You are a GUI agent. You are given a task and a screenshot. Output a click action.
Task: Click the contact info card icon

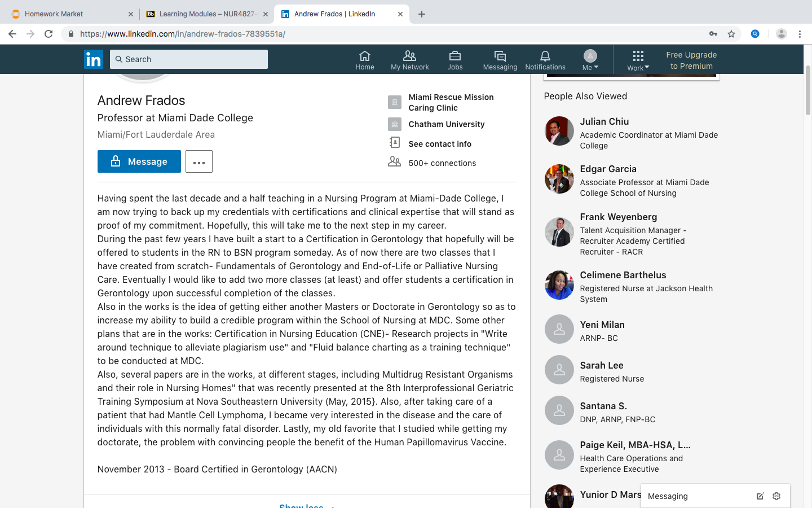(x=395, y=143)
